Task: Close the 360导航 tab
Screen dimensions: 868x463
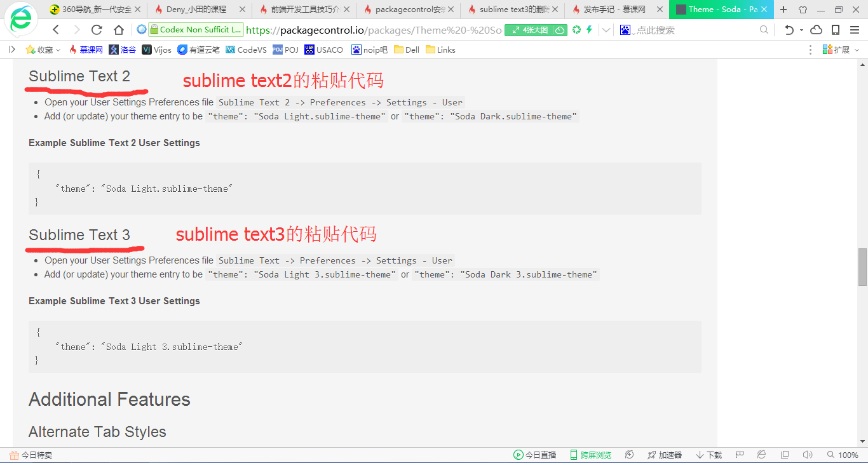Action: [x=137, y=10]
